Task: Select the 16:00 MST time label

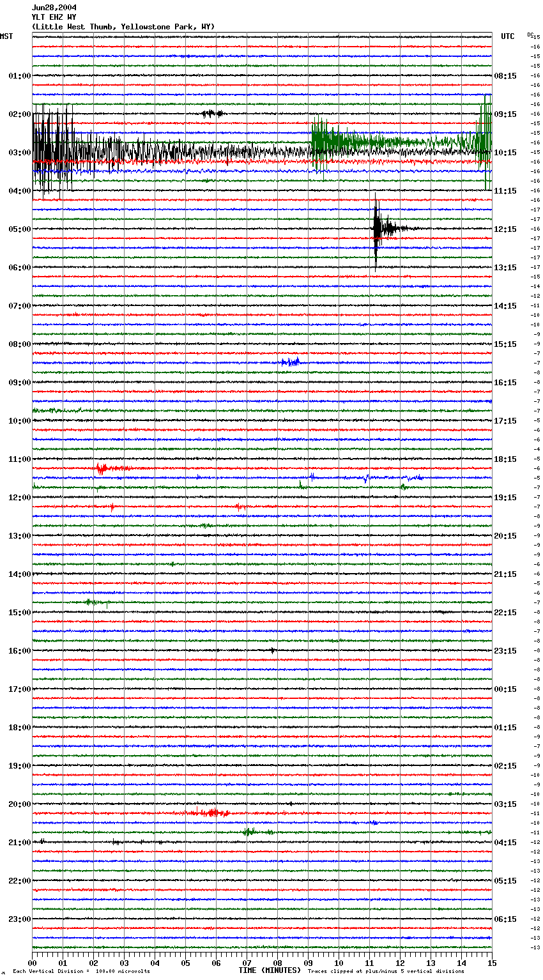Action: pos(20,651)
